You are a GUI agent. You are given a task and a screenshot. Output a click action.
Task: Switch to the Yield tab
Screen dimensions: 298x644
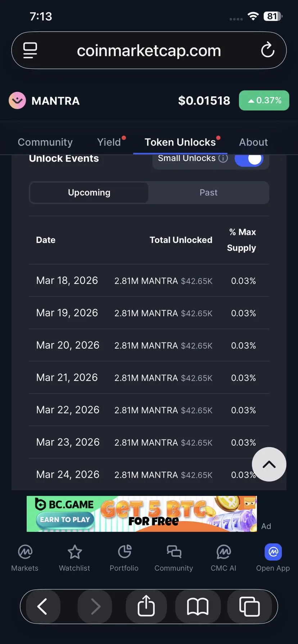point(109,142)
